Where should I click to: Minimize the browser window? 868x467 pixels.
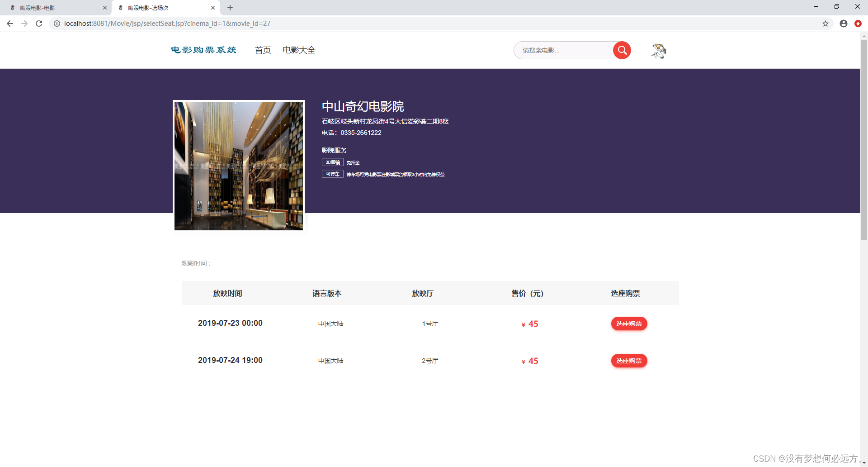(816, 7)
